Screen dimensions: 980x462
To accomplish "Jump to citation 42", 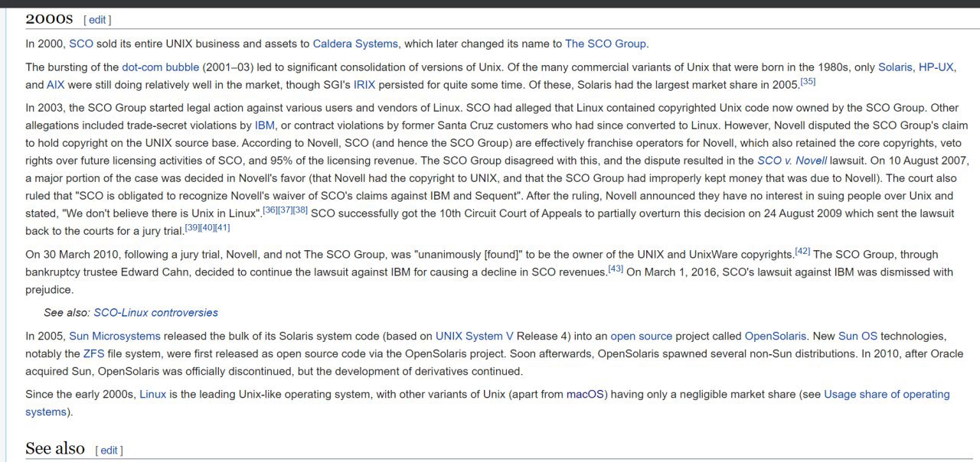I will [802, 251].
